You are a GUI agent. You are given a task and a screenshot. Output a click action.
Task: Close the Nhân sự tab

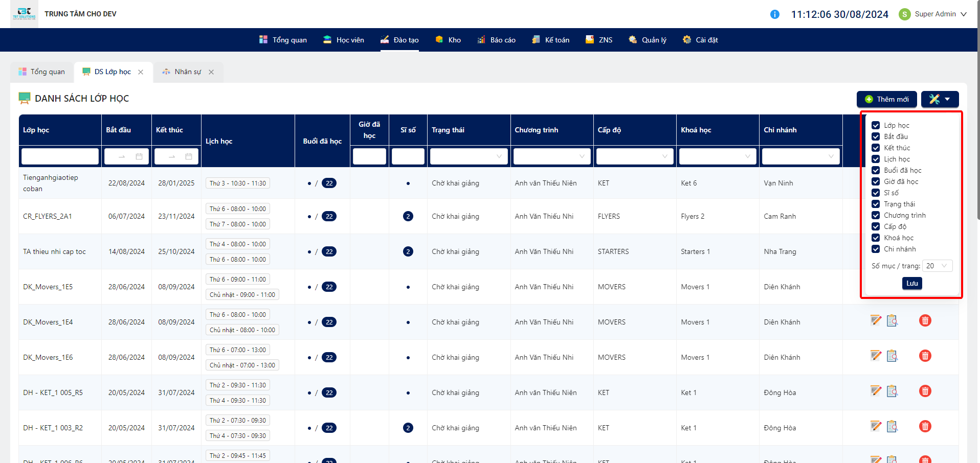211,72
